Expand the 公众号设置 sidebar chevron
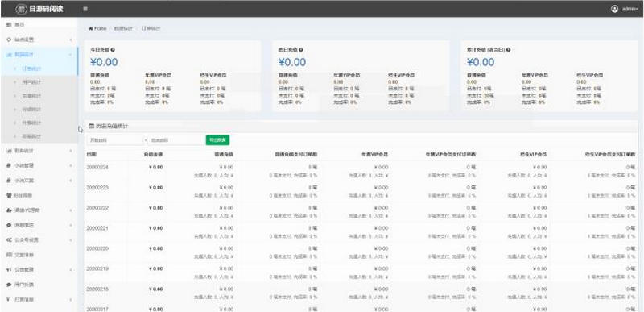Image resolution: width=644 pixels, height=312 pixels. coord(71,240)
